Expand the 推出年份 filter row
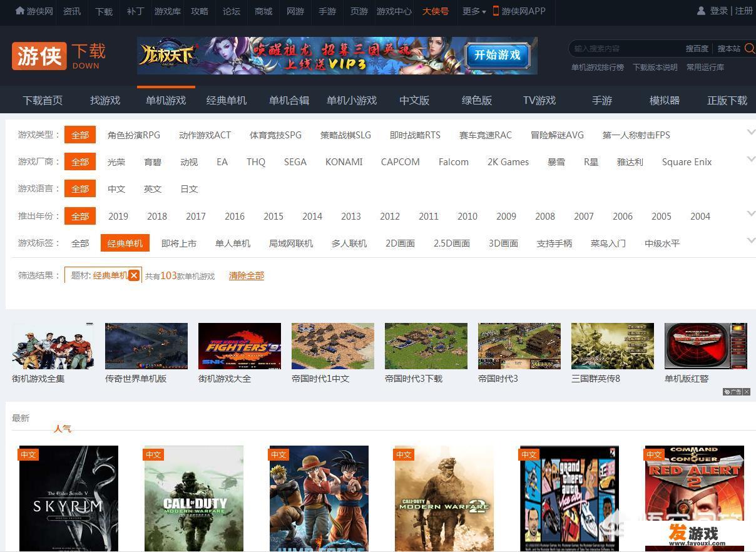Viewport: 756px width, 552px height. pyautogui.click(x=751, y=213)
